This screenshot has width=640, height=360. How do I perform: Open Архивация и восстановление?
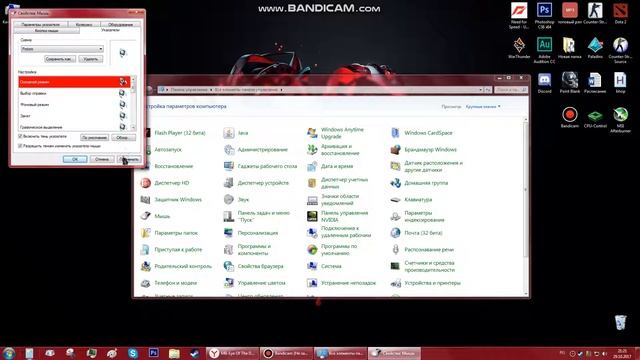click(x=333, y=150)
